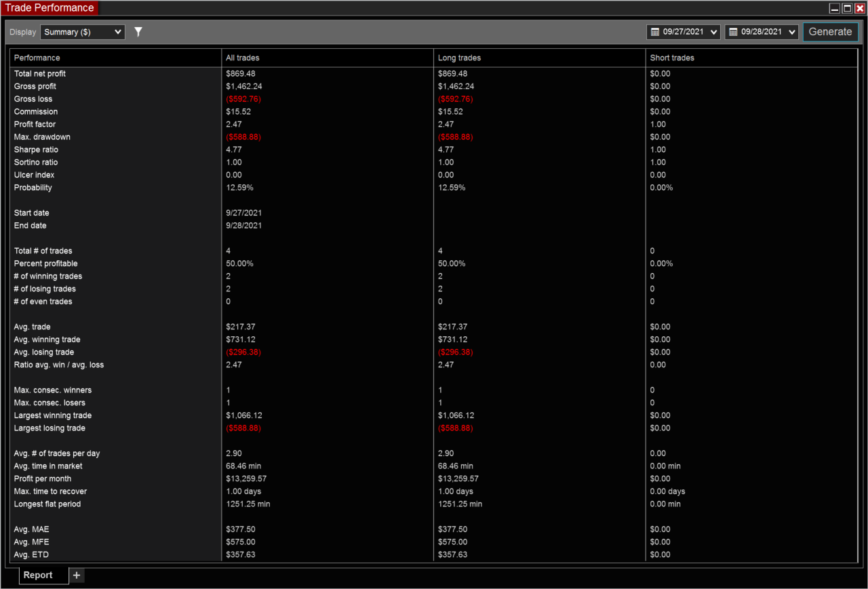Screen dimensions: 868x589
Task: Click Short trades Max. time to recover 0.00 days
Action: [x=668, y=491]
